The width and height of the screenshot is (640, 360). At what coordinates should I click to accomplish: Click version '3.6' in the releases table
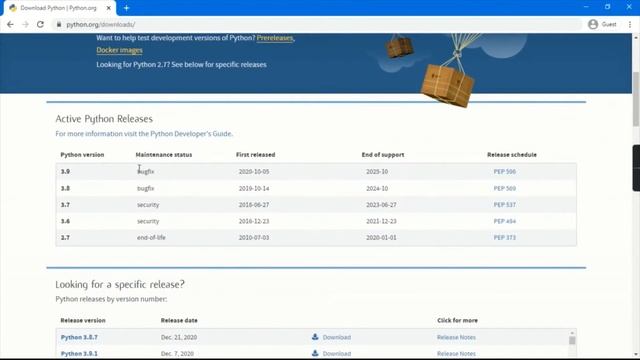(65, 221)
